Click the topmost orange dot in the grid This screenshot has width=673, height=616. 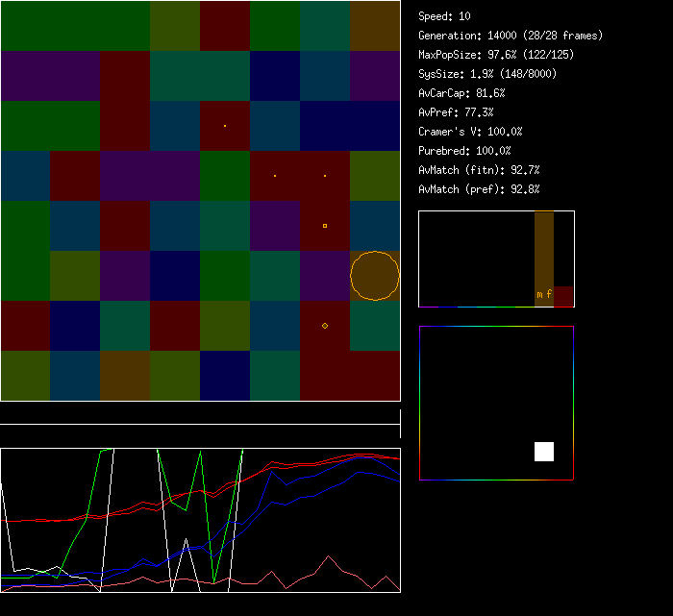225,126
